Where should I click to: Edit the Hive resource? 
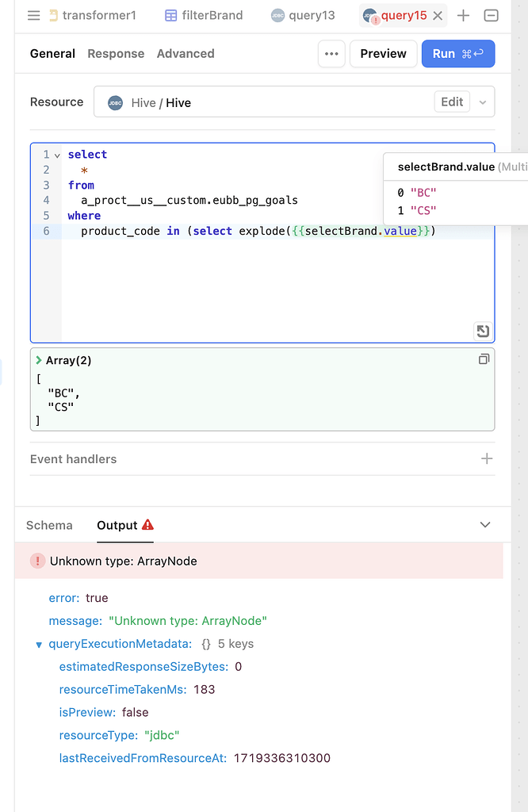452,102
